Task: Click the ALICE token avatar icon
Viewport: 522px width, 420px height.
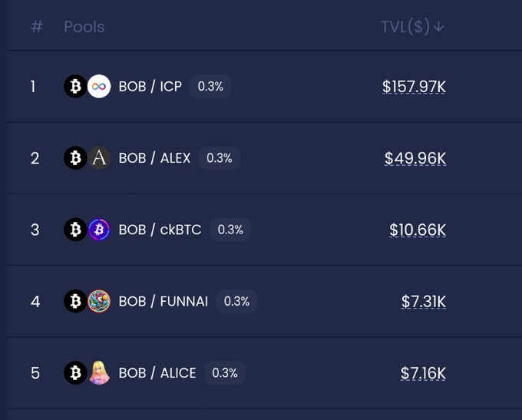Action: click(x=99, y=373)
